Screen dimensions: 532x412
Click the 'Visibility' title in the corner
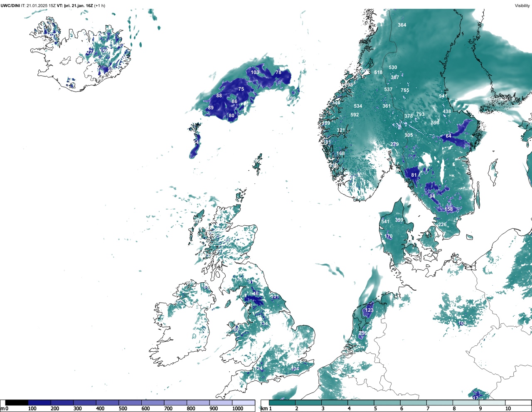(x=522, y=6)
